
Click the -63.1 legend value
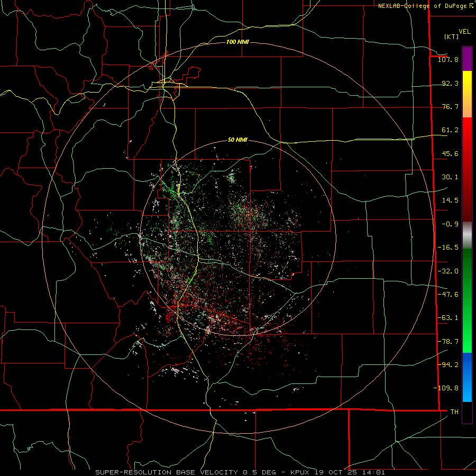[x=448, y=318]
